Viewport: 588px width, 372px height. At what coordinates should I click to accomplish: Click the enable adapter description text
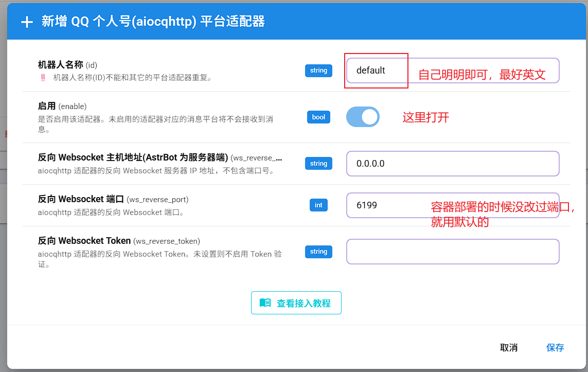[156, 124]
